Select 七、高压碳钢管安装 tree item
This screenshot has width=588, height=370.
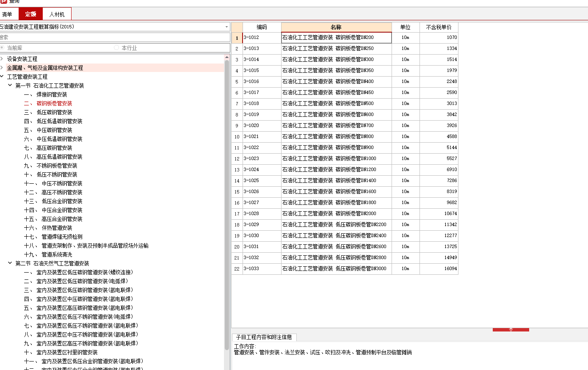48,148
